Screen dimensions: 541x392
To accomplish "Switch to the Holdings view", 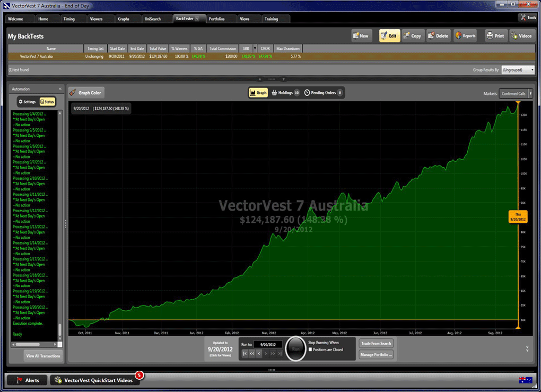I will (x=285, y=93).
